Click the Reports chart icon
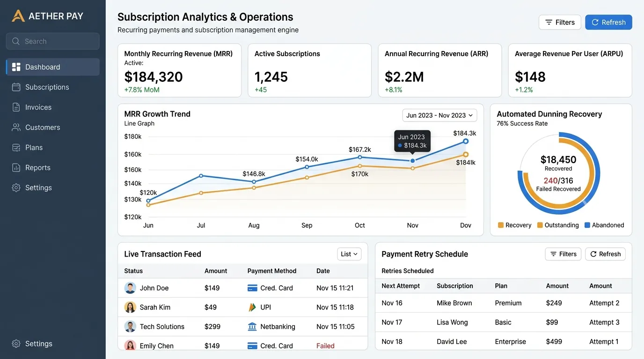 point(16,167)
